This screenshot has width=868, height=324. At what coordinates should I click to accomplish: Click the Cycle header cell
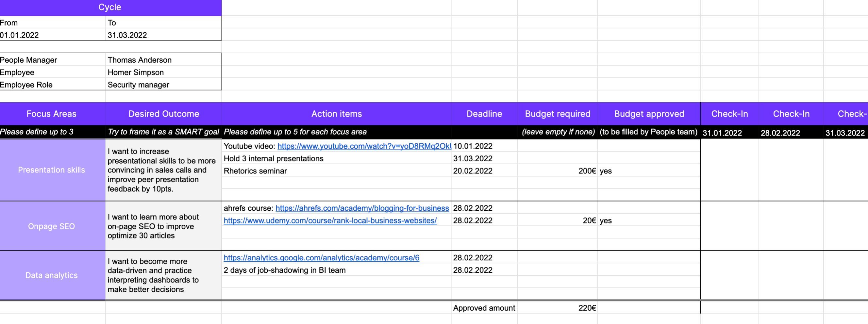click(x=109, y=7)
